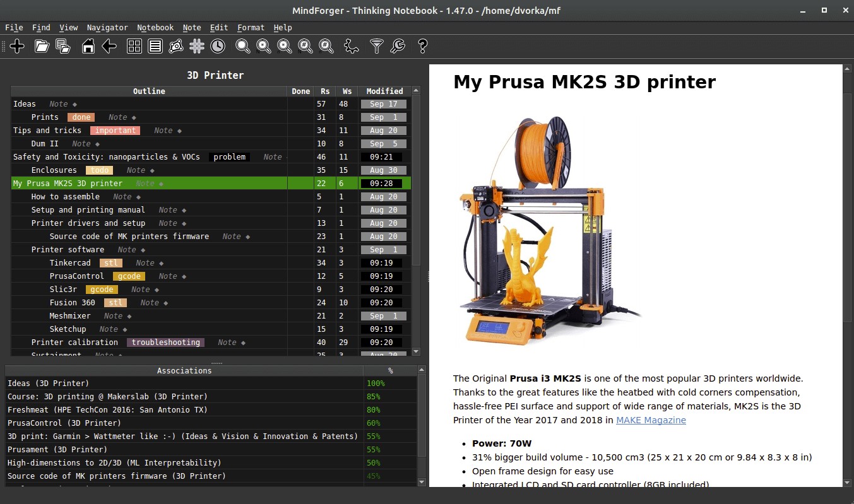Click the % column header in associations
The image size is (854, 504).
tap(390, 371)
